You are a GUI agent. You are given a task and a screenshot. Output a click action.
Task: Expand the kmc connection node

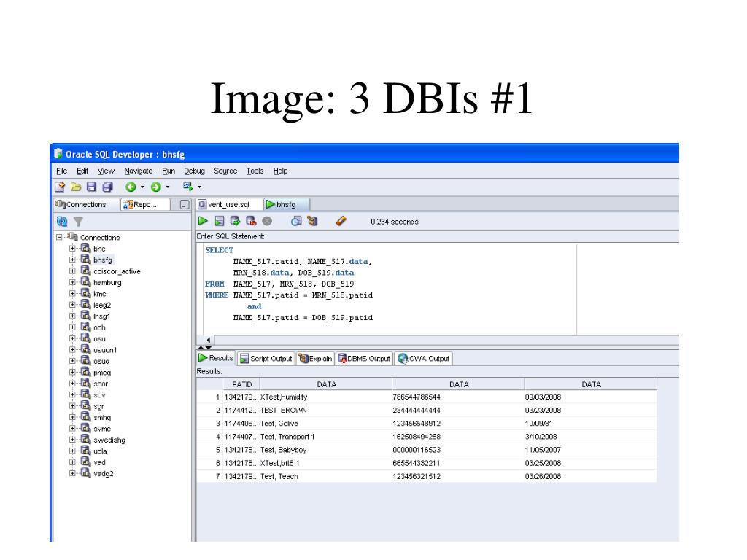72,294
